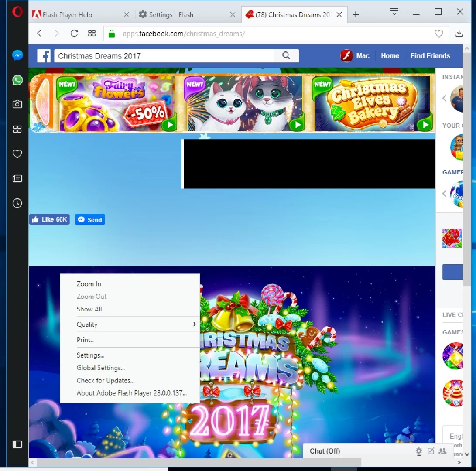The width and height of the screenshot is (476, 471).
Task: Open Messenger in the Opera sidebar
Action: [17, 55]
